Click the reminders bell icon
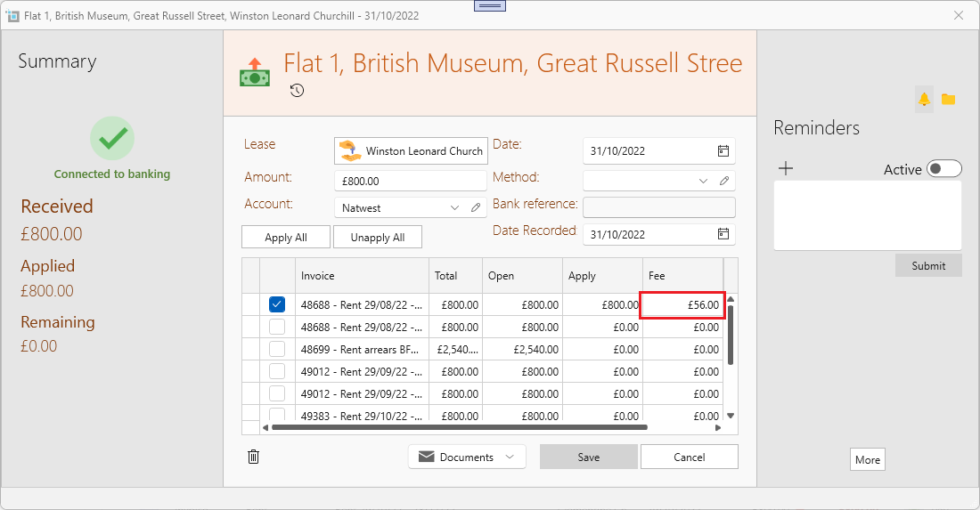Viewport: 980px width, 510px height. (924, 99)
